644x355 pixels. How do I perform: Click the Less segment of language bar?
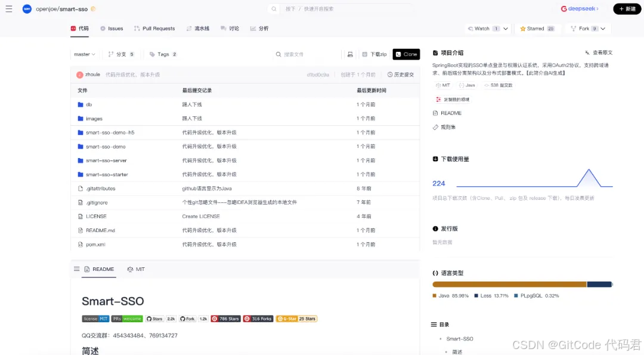pos(599,285)
